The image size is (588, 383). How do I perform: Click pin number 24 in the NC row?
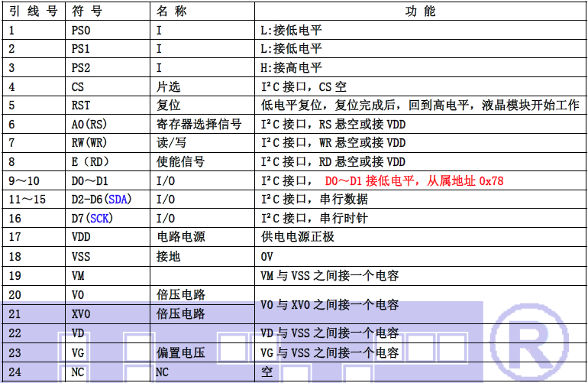[16, 372]
